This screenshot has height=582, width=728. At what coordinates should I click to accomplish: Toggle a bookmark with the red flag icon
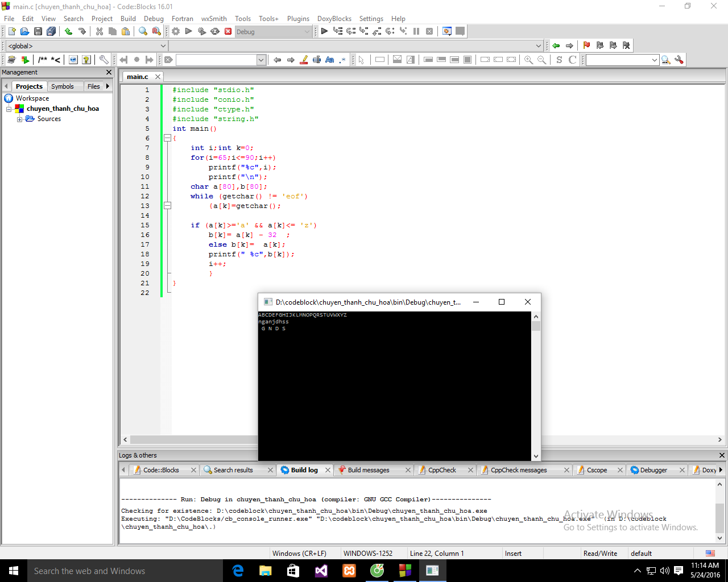586,45
